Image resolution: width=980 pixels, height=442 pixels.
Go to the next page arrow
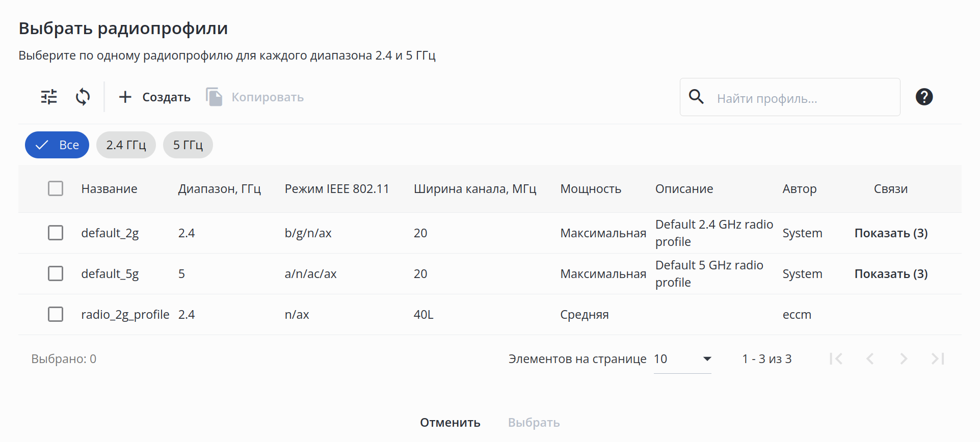pos(904,359)
